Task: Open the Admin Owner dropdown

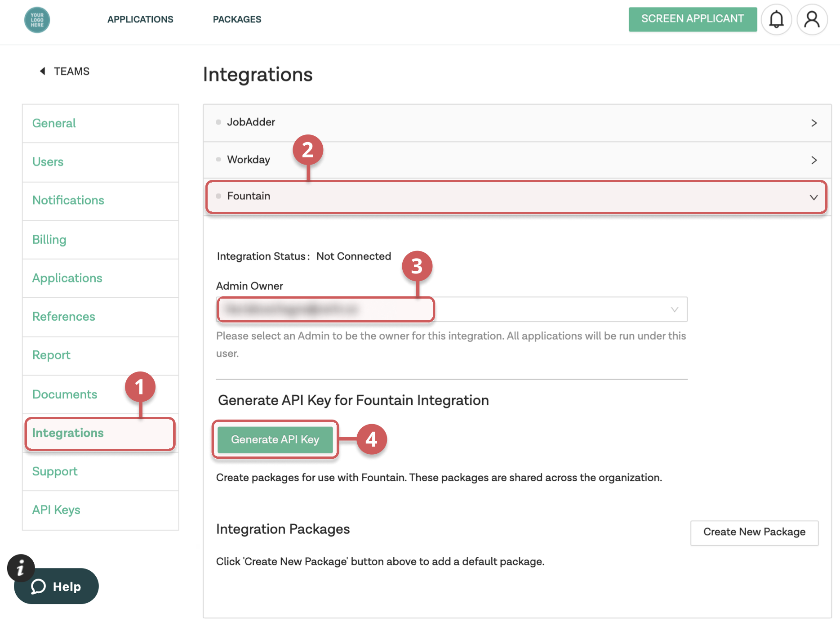Action: tap(674, 309)
